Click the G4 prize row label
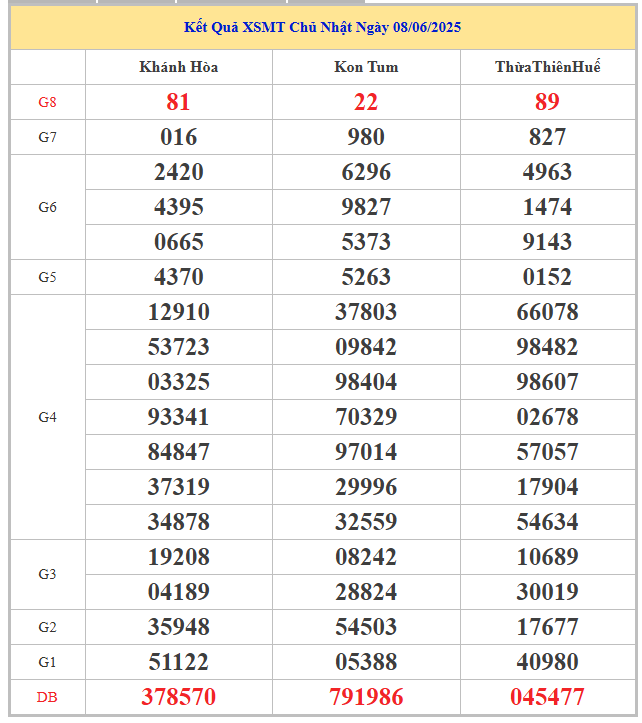642x723 pixels. pyautogui.click(x=48, y=417)
